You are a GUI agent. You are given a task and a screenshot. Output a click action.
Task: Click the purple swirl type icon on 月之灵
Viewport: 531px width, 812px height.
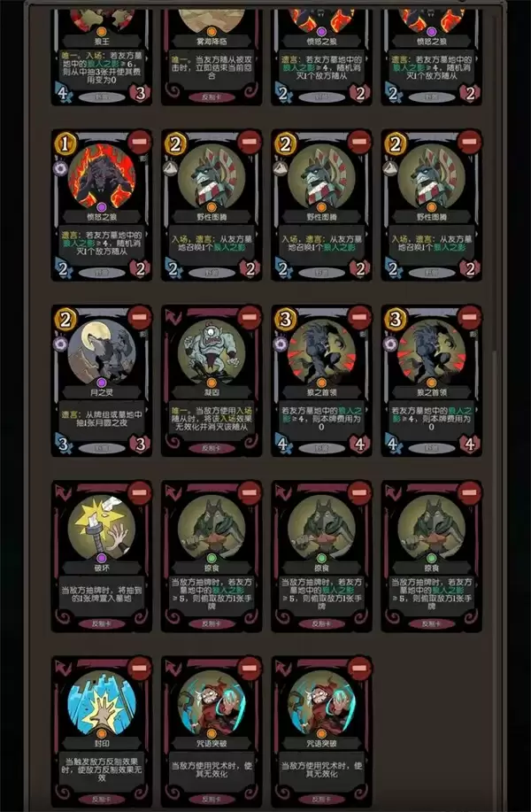click(60, 344)
